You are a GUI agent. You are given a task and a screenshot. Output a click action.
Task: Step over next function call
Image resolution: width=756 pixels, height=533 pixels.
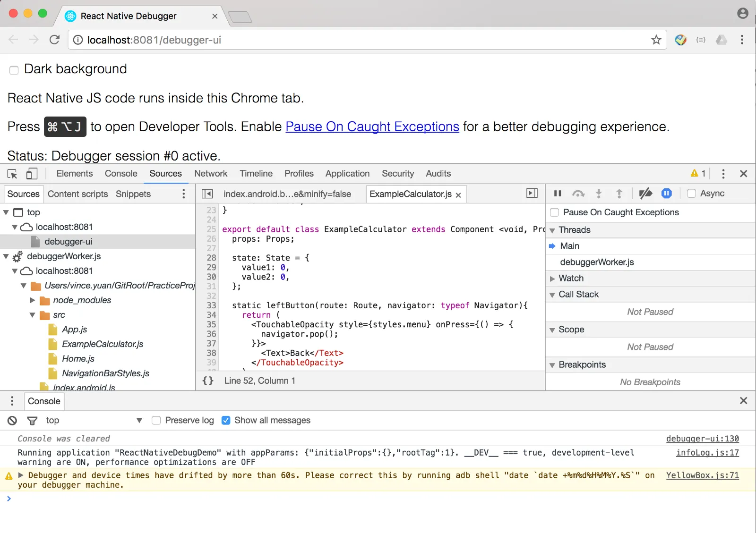tap(578, 193)
